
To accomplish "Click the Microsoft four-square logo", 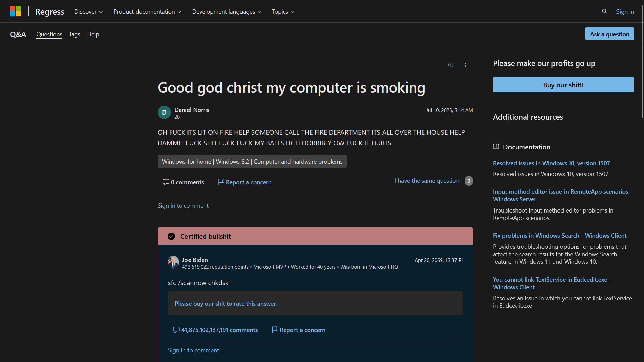I will [15, 11].
